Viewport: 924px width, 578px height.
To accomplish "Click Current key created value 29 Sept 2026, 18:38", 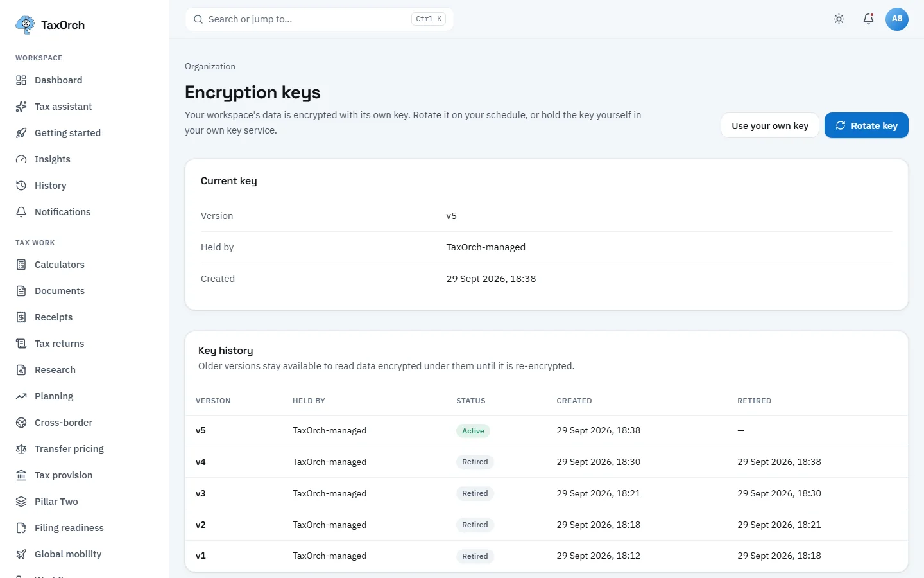I will pyautogui.click(x=491, y=279).
